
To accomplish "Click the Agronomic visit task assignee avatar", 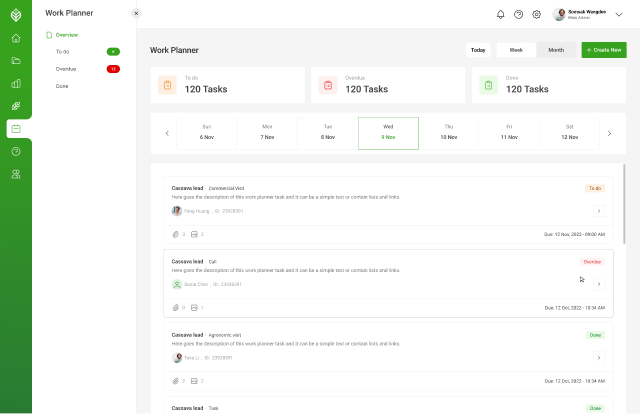I will pyautogui.click(x=177, y=358).
